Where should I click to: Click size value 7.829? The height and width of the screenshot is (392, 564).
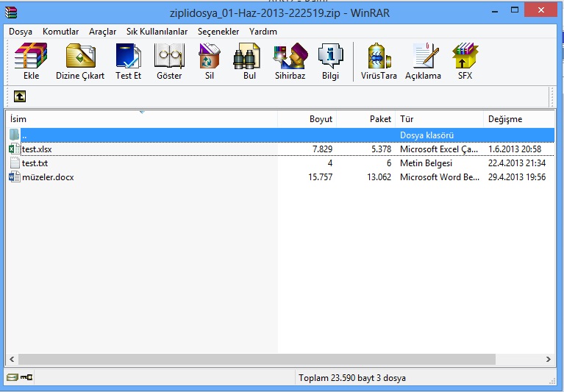point(322,149)
